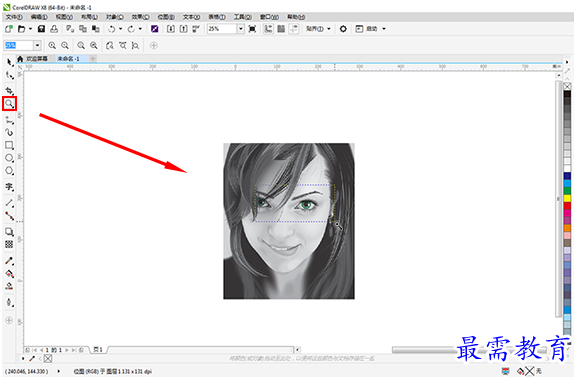Select the Zoom tool in the toolbox
This screenshot has height=380, width=578.
point(10,104)
